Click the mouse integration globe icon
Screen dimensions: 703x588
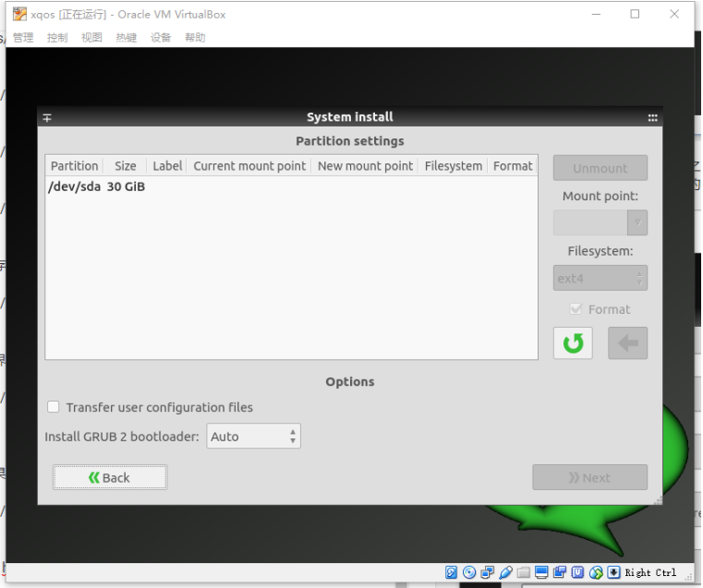tap(596, 572)
